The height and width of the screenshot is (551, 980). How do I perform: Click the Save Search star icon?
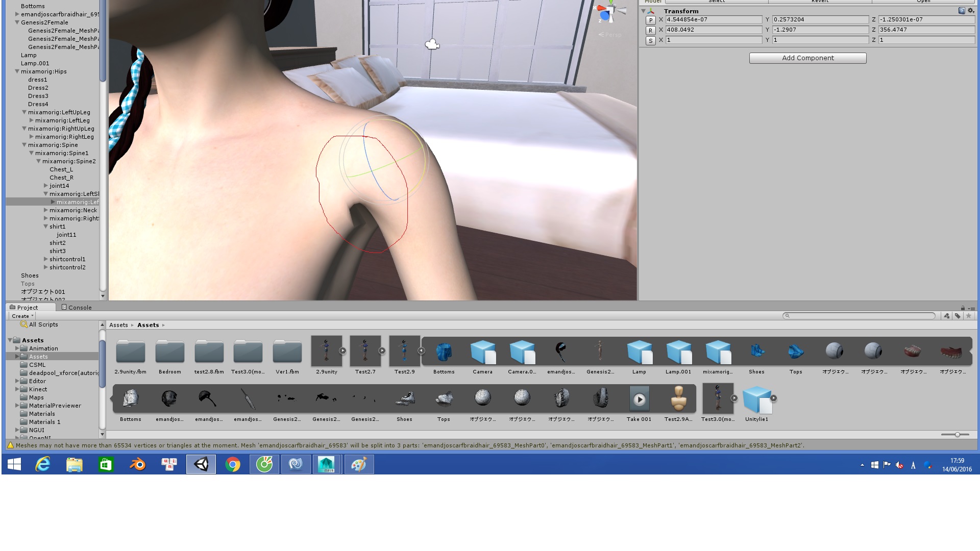969,316
